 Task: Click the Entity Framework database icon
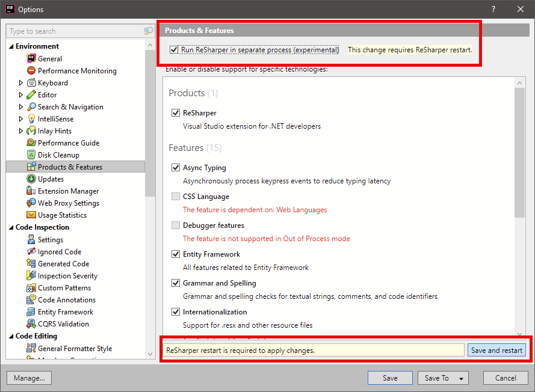point(31,312)
